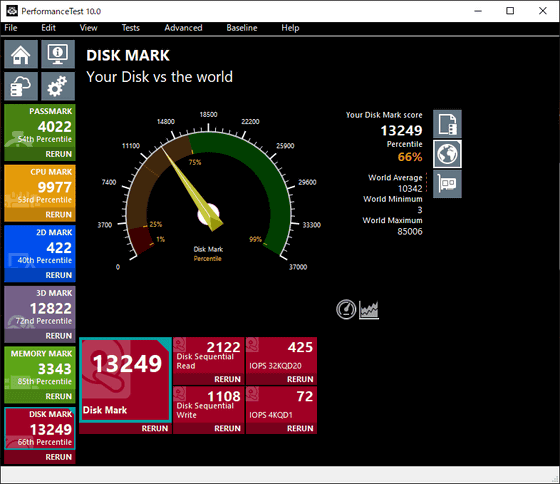560x484 pixels.
Task: Click the PerformanceTest app icon in title bar
Action: [x=12, y=11]
